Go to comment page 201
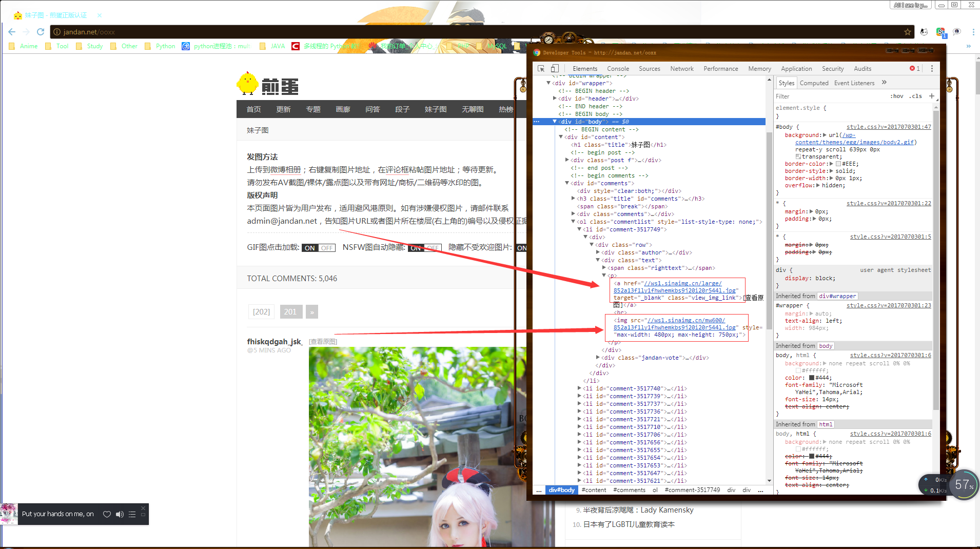980x549 pixels. pos(290,312)
